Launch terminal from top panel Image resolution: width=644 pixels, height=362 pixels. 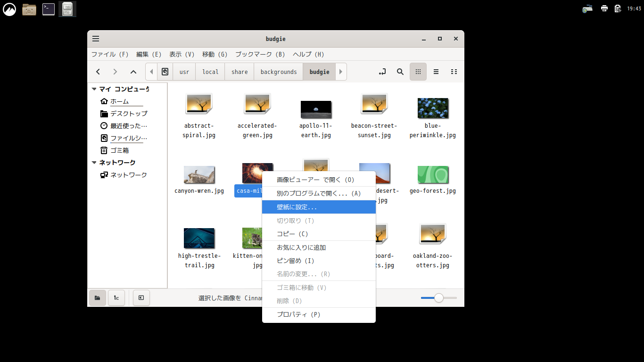pyautogui.click(x=49, y=8)
